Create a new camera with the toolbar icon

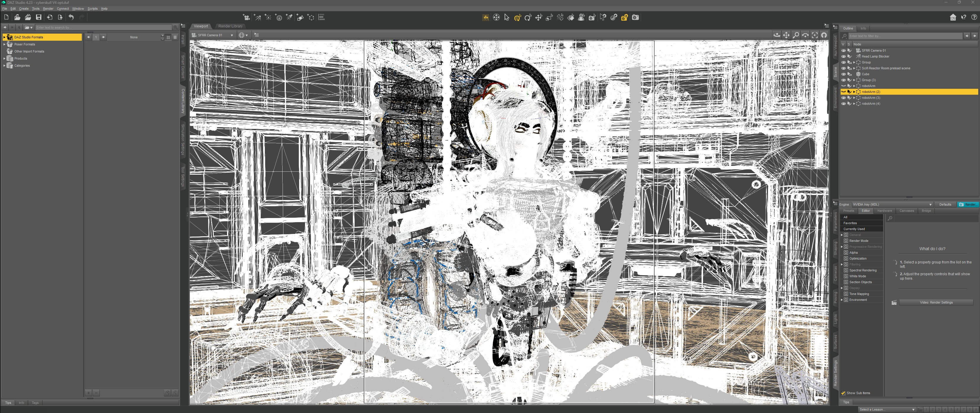pyautogui.click(x=247, y=17)
